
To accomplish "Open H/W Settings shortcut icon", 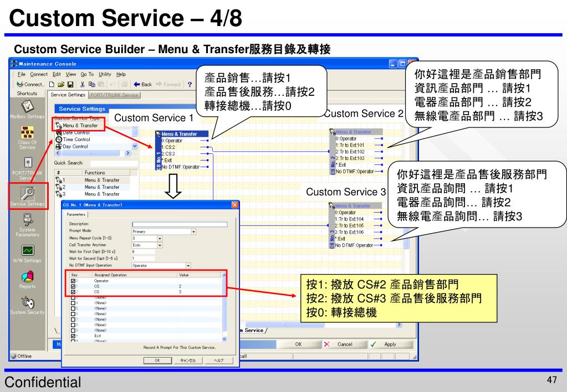I will click(28, 250).
